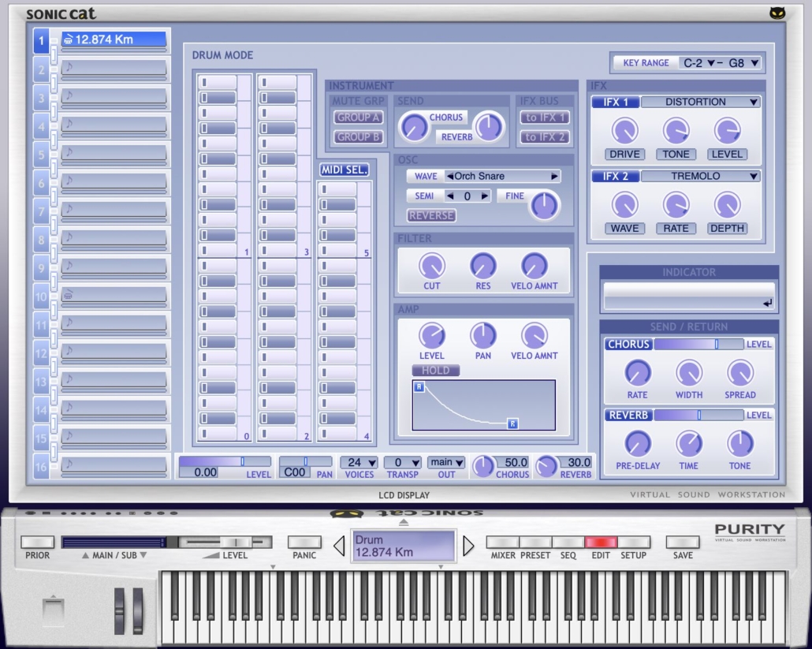Click the drum icon on channel 10
Screen dimensions: 812x649
coord(69,296)
